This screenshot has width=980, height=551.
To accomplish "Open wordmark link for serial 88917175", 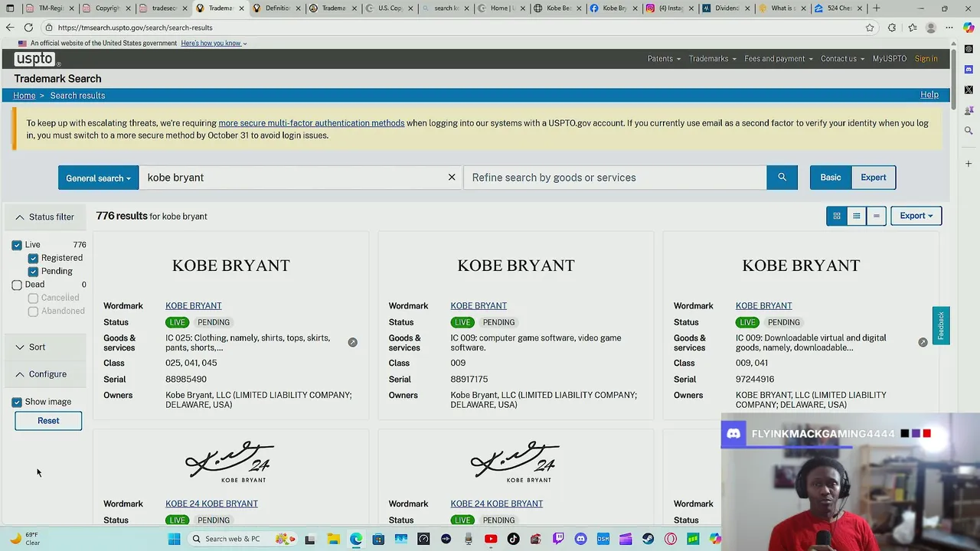I will point(479,305).
